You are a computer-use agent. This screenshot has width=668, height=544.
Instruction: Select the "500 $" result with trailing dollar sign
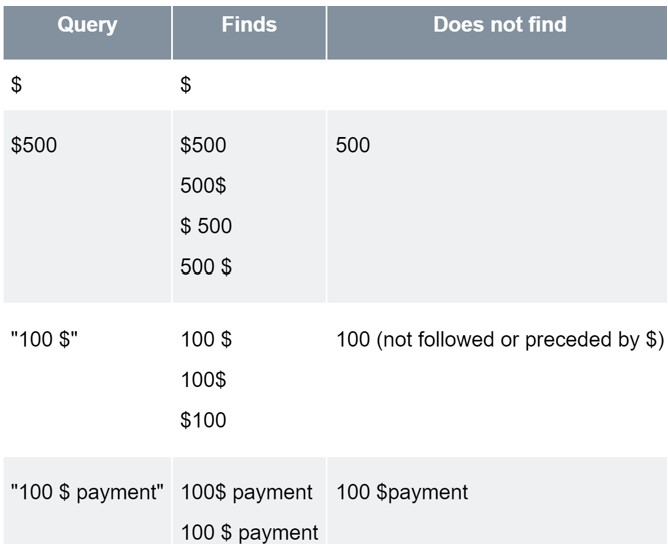pyautogui.click(x=205, y=267)
